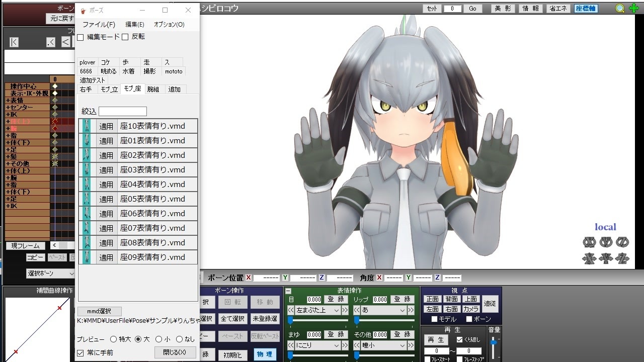This screenshot has width=644, height=362.
Task: Switch to the 水着 tab
Action: [129, 71]
